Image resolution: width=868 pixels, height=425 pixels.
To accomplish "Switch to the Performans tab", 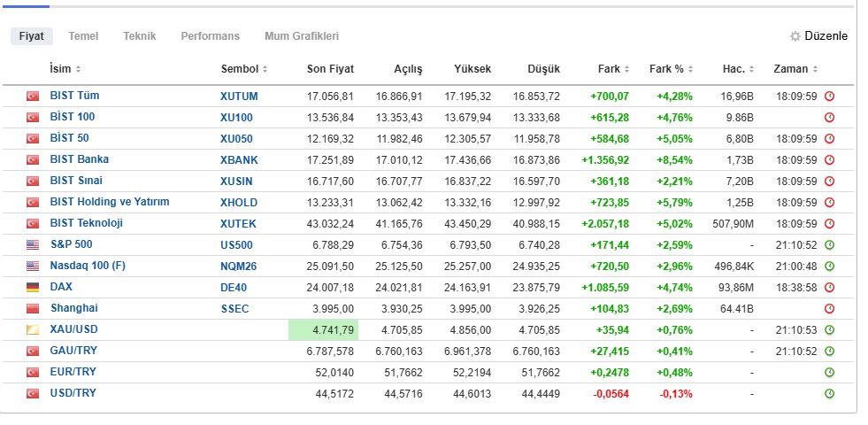I will coord(211,36).
